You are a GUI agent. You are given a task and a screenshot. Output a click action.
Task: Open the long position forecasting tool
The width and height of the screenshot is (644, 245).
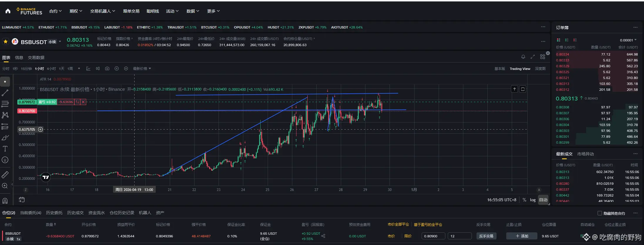point(5,126)
